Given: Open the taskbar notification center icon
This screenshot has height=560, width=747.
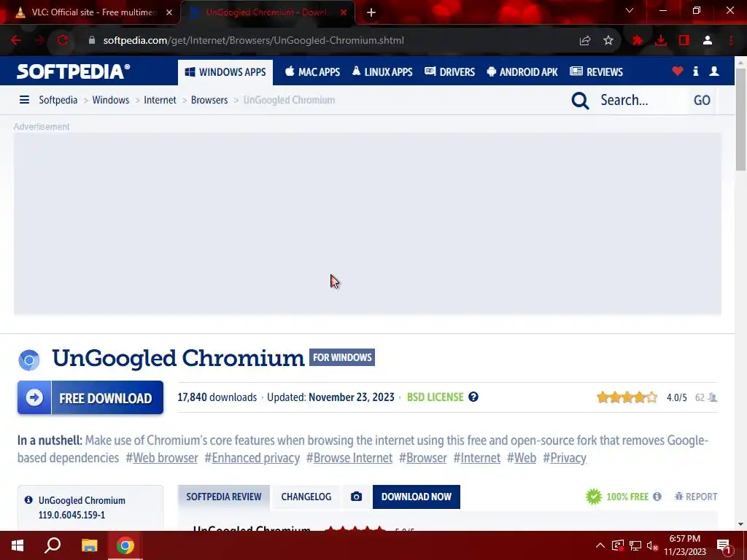Looking at the screenshot, I should coord(724,545).
